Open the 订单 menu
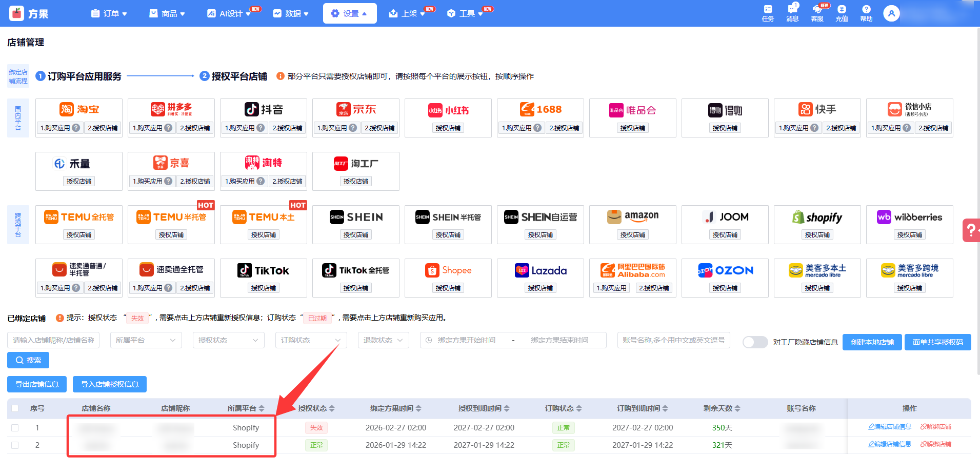The image size is (980, 474). pos(109,13)
